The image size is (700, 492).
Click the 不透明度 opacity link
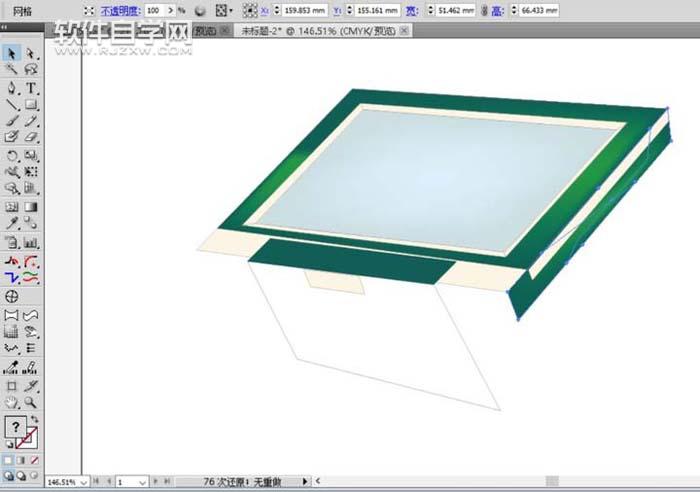119,10
